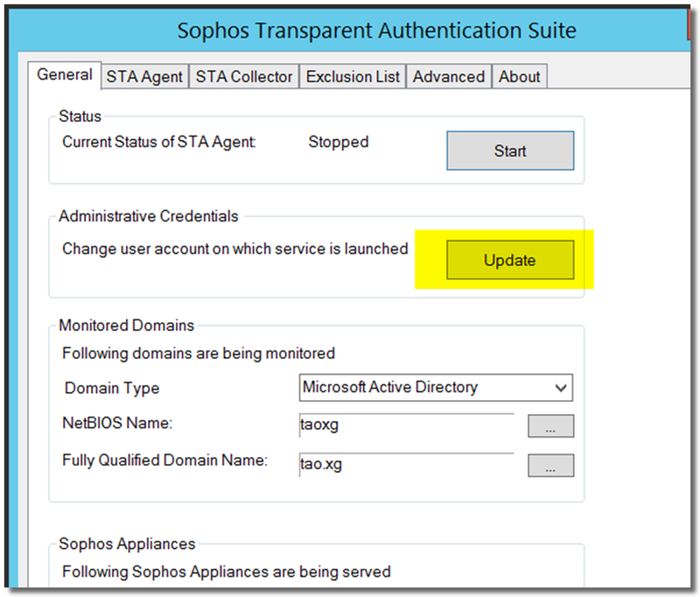Image resolution: width=700 pixels, height=597 pixels.
Task: Switch to the General tab
Action: pyautogui.click(x=65, y=74)
